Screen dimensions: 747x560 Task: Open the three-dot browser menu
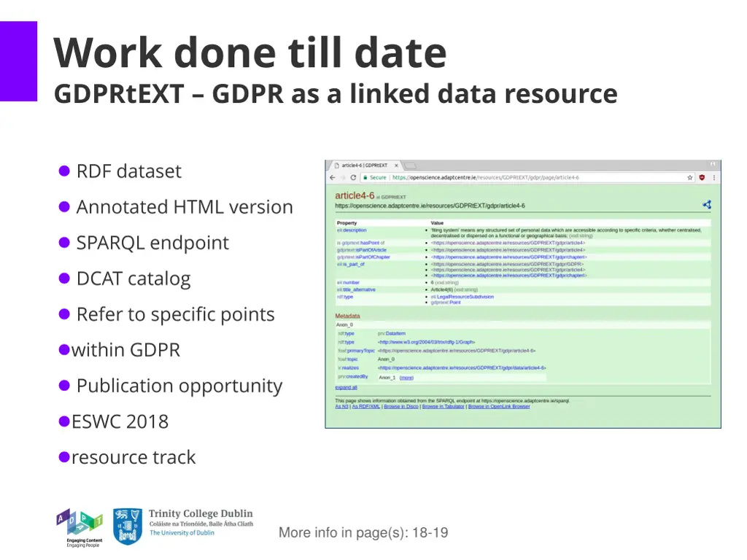pos(713,176)
